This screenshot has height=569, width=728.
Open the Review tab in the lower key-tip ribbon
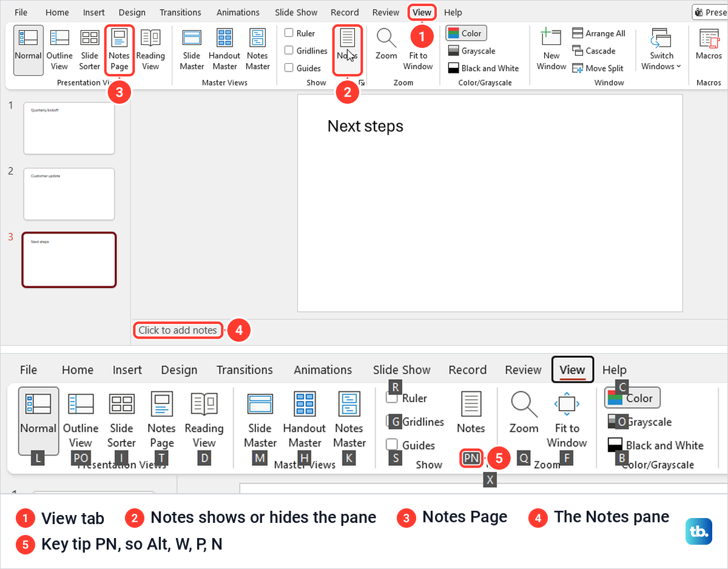tap(523, 369)
